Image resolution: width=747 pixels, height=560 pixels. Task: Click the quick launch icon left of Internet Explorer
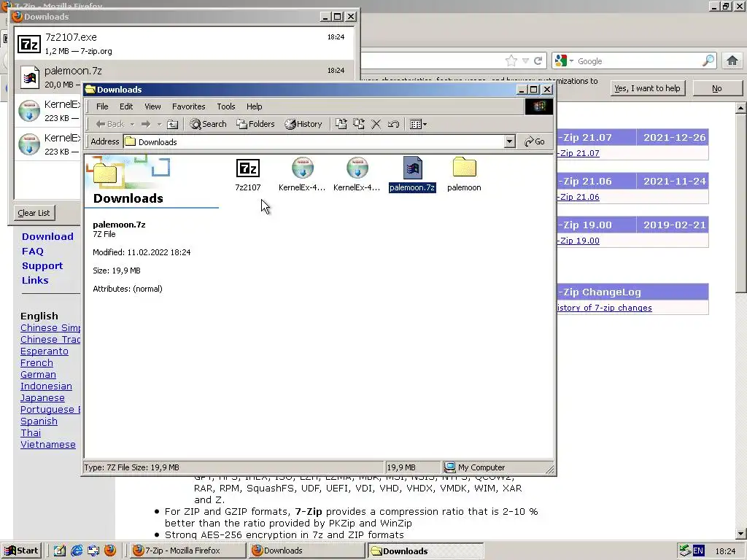tap(60, 551)
